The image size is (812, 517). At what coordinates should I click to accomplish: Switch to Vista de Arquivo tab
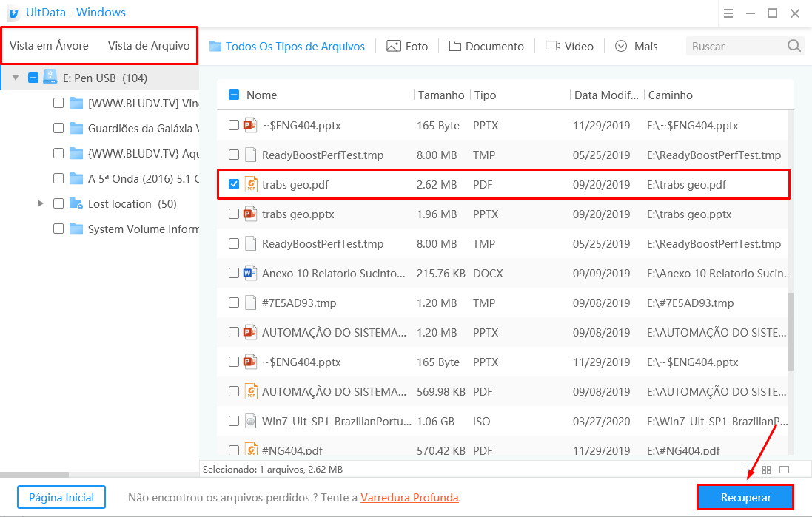point(149,46)
